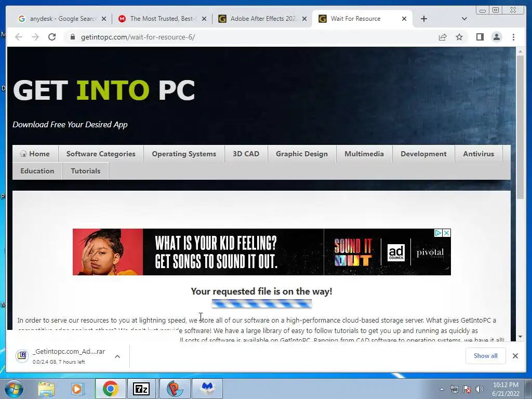The height and width of the screenshot is (399, 532).
Task: Open Windows Explorer from taskbar
Action: 46,389
